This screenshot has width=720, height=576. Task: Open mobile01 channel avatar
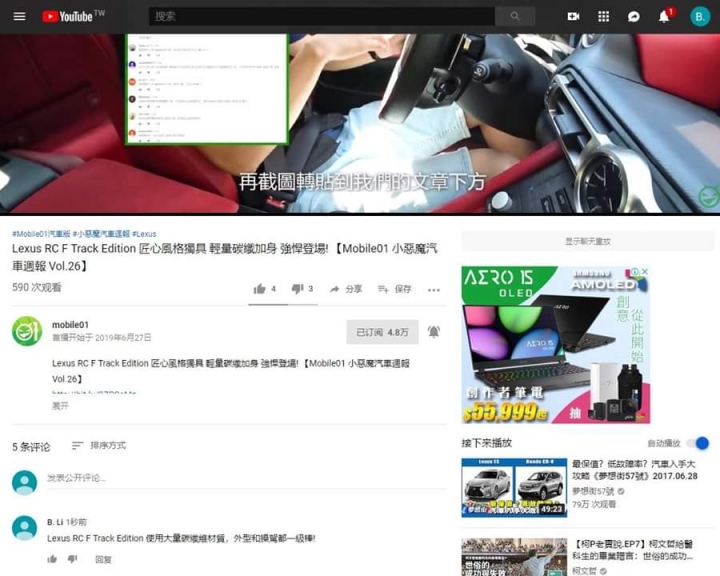(27, 331)
